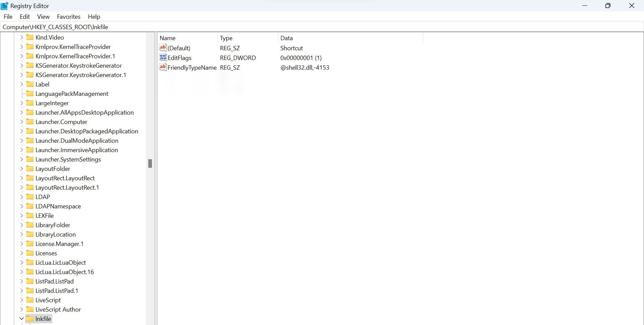Click the FriendlyTypeName string value icon
644x325 pixels.
(163, 67)
